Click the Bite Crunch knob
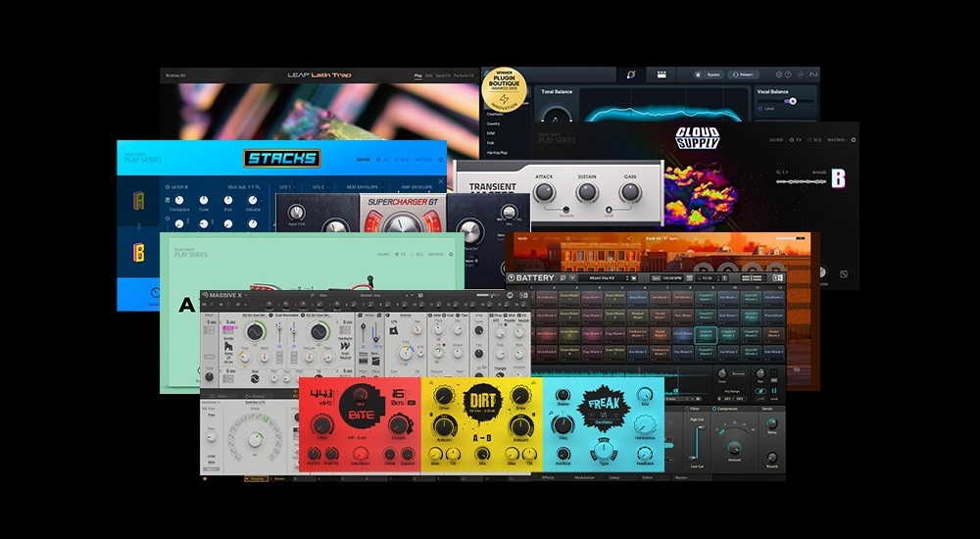 (398, 425)
